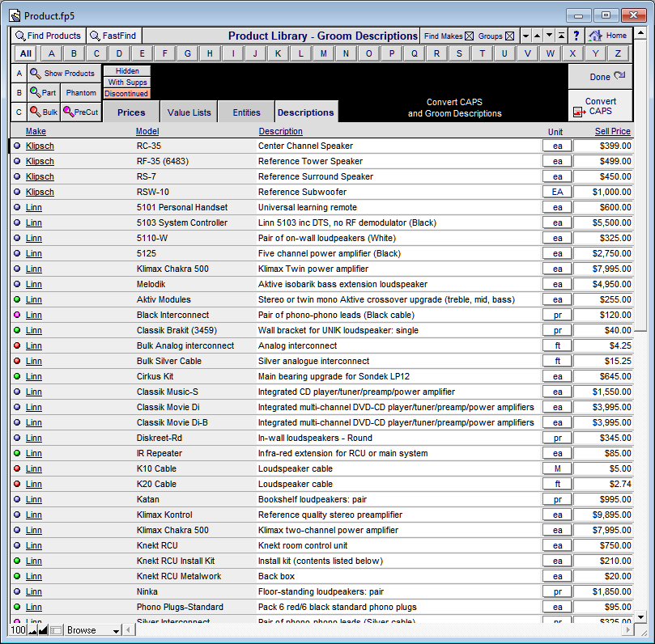Switch to Entities tab

(246, 112)
